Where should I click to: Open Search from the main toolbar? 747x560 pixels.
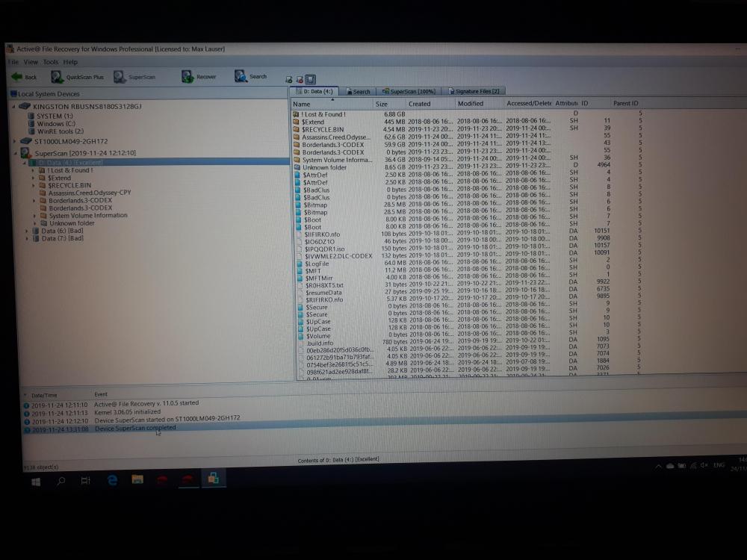250,76
